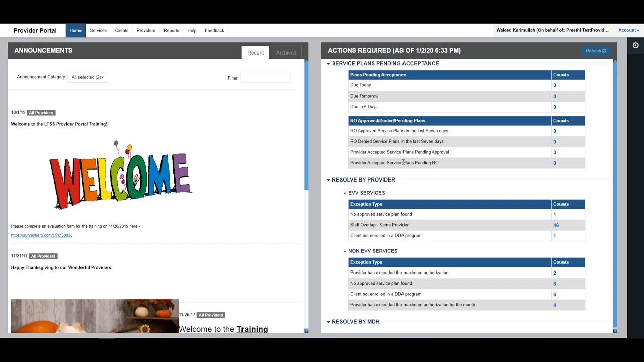Screen dimensions: 644x362
Task: Open count for exceeded authorization for the month
Action: 555,305
